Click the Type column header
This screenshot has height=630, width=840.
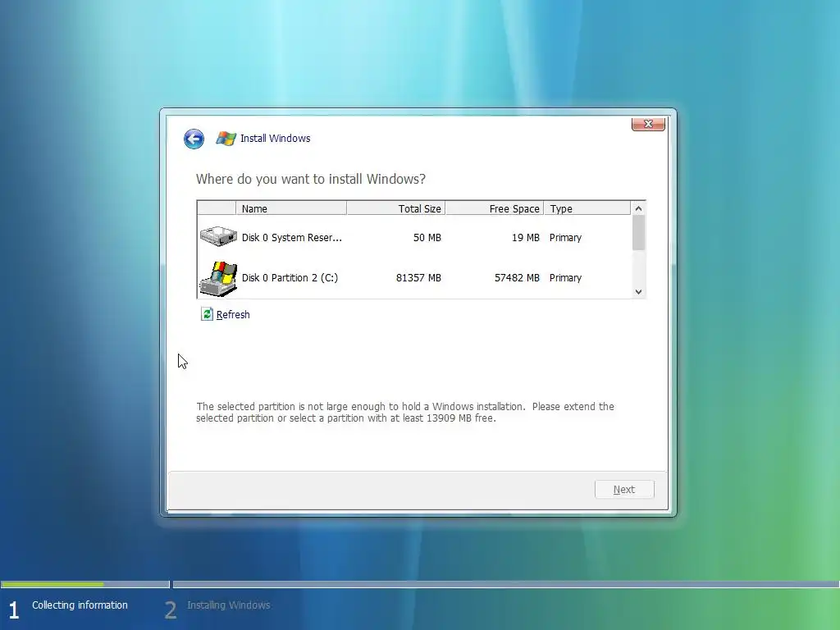coord(587,208)
